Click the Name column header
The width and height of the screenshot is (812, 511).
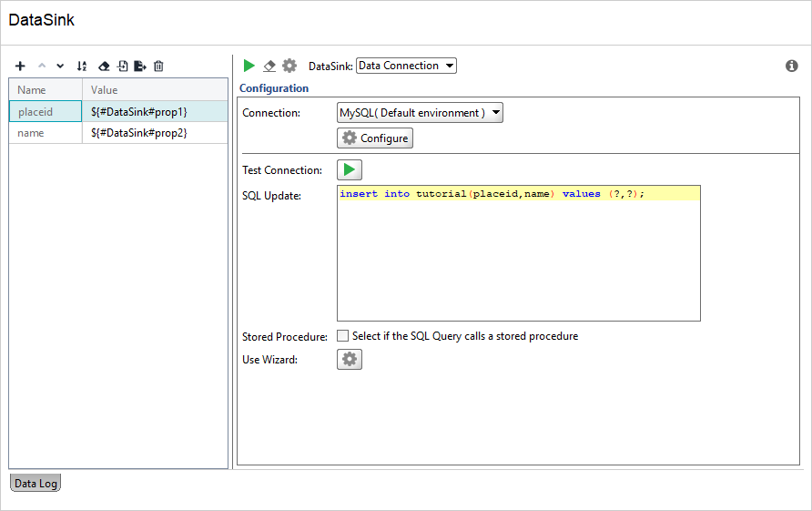point(46,89)
